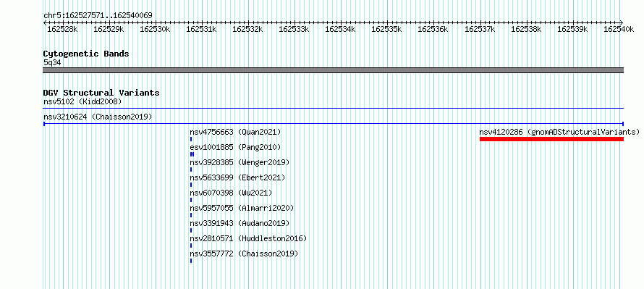Click the 162539k ruler position
The image size is (644, 289).
573,29
